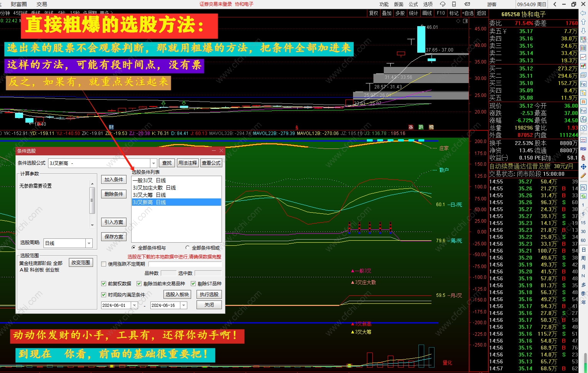Click the 计算参数 panel scrollbar

pyautogui.click(x=92, y=204)
